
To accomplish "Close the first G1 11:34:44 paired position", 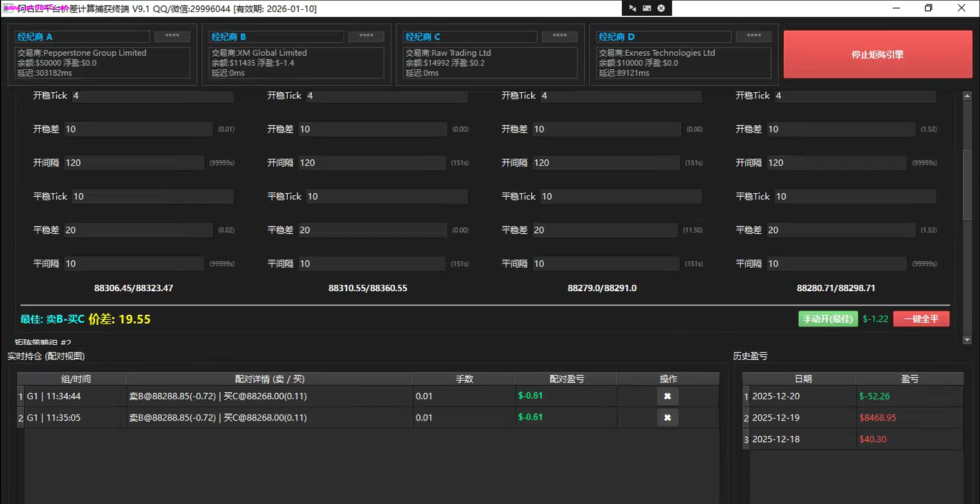I will (667, 396).
